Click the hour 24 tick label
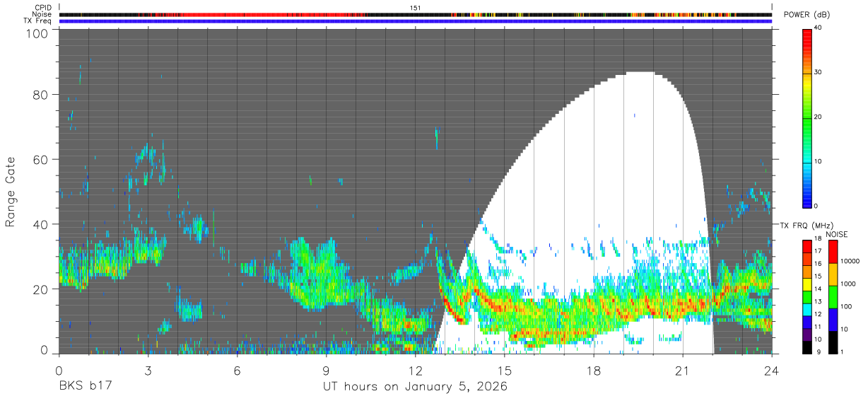Viewport: 868px width, 401px height. click(x=772, y=371)
